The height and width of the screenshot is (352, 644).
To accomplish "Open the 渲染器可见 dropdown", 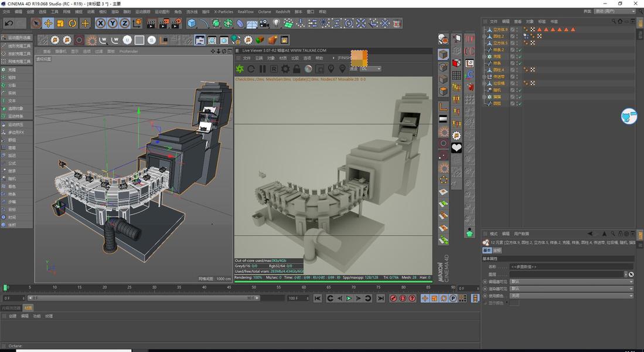I will (x=571, y=289).
